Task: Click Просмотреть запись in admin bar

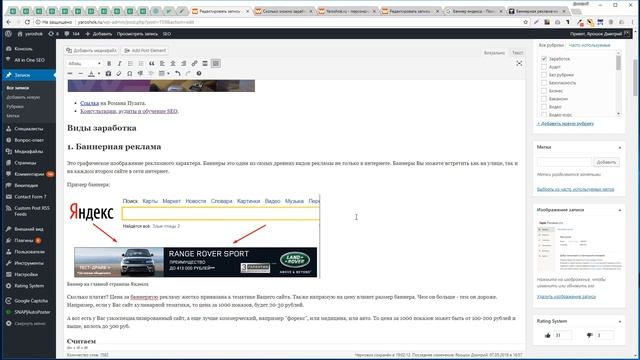Action: coord(137,34)
